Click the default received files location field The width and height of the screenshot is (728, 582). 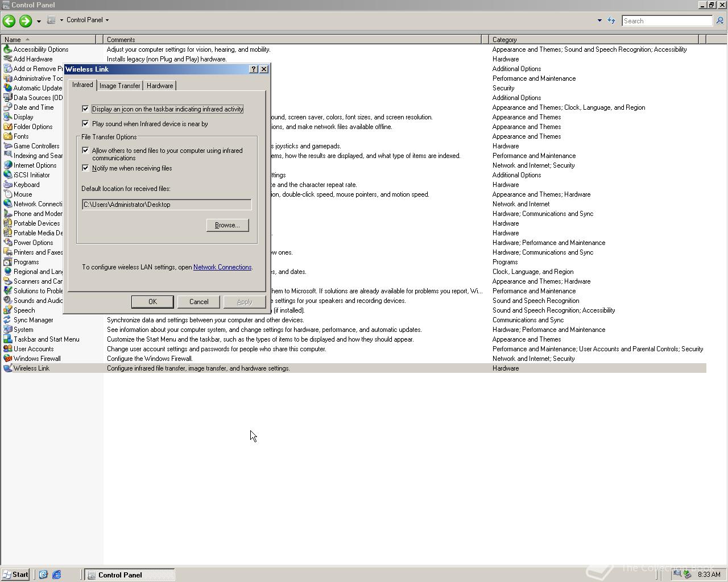tap(167, 205)
